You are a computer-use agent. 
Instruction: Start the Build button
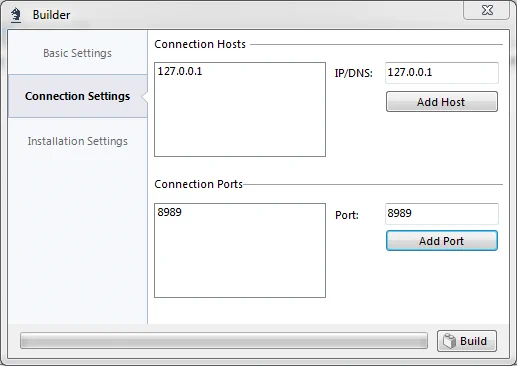(x=467, y=341)
